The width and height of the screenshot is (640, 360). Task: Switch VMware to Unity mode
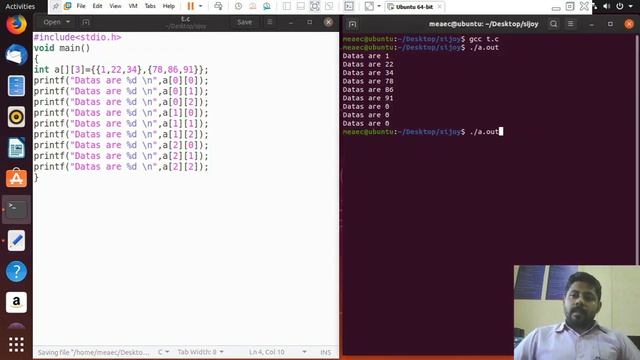click(x=329, y=6)
